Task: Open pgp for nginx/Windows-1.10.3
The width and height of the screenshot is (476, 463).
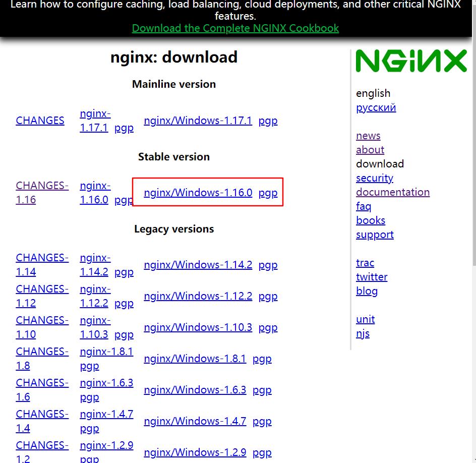Action: 268,328
